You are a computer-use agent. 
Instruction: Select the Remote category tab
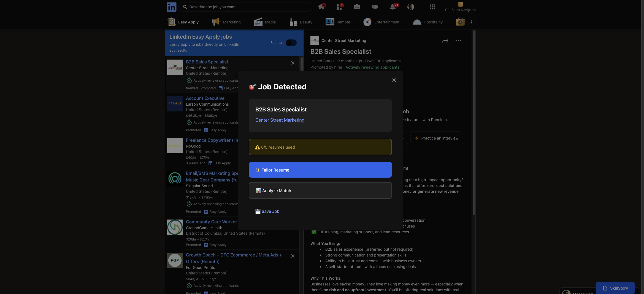[x=338, y=22]
